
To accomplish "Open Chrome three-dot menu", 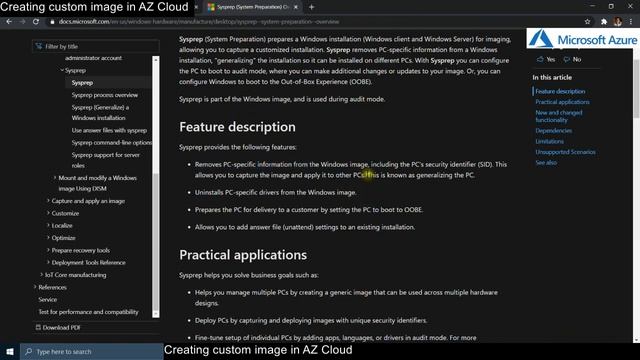I will [x=631, y=22].
